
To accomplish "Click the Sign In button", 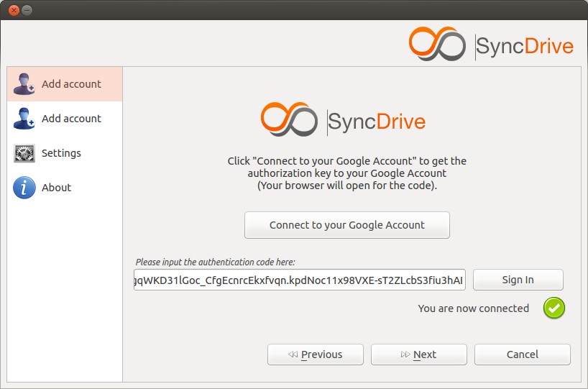I will click(518, 280).
